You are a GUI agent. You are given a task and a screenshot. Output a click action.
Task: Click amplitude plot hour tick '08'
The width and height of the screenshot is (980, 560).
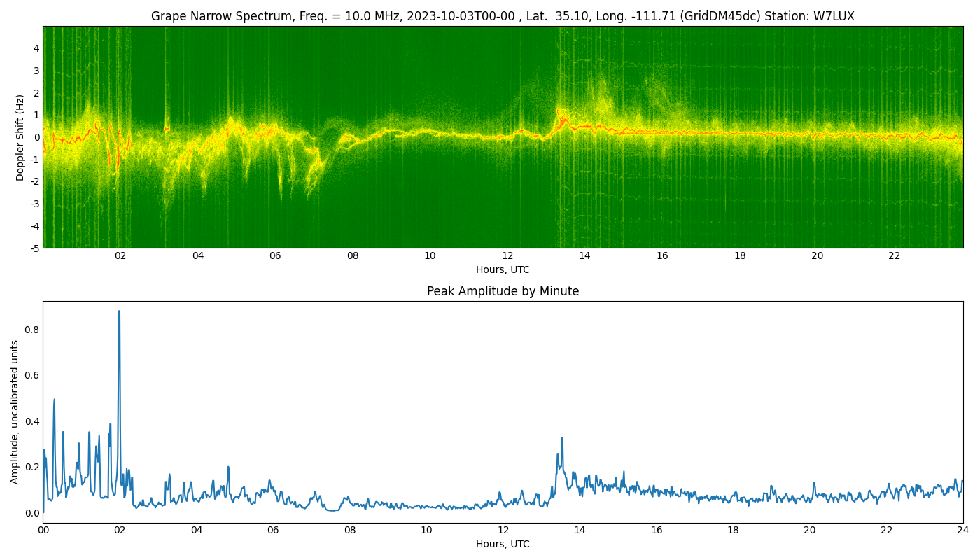coord(350,531)
